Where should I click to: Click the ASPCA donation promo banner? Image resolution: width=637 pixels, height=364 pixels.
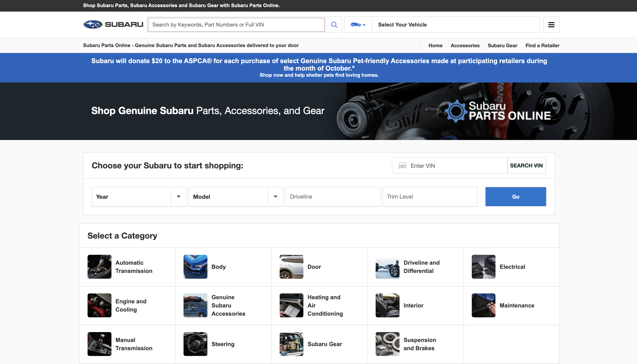tap(318, 68)
